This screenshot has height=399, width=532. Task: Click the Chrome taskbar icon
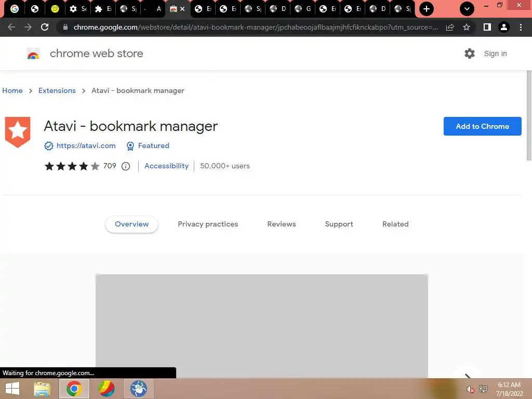click(74, 389)
